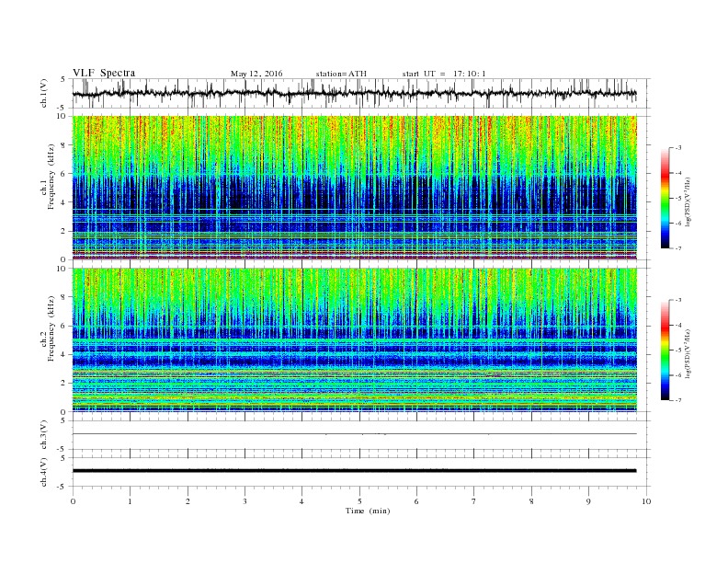The width and height of the screenshot is (728, 563).
Task: Click the "5" tick on the time axis
Action: click(x=359, y=501)
